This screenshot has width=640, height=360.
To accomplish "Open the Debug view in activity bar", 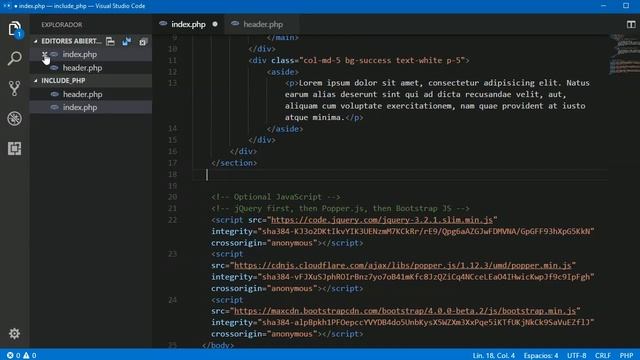I will [x=15, y=118].
